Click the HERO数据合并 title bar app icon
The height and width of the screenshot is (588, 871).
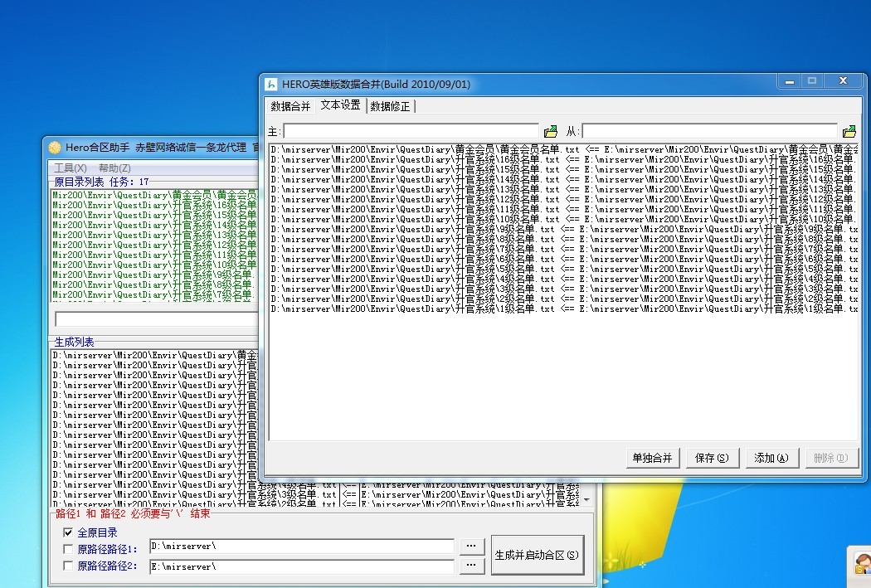[x=270, y=84]
